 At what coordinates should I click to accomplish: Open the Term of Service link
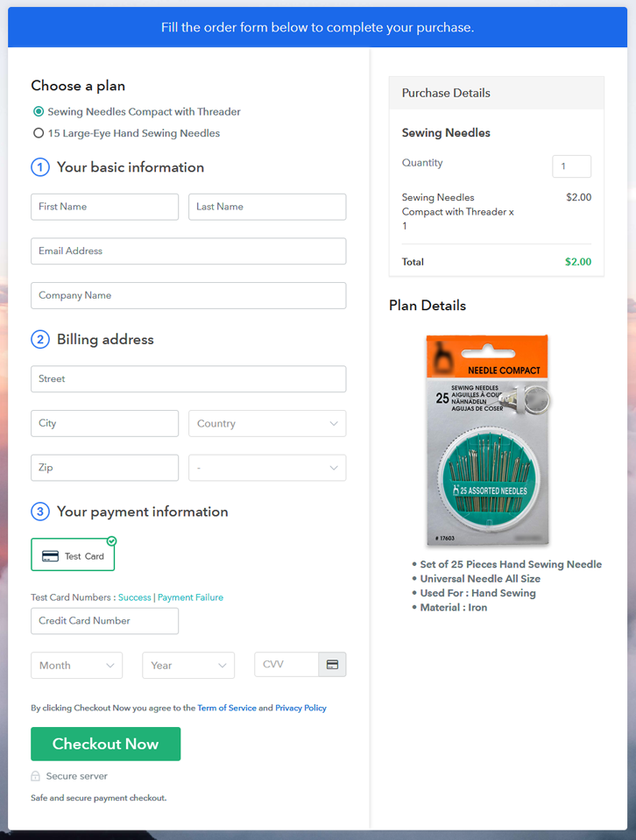[x=226, y=708]
